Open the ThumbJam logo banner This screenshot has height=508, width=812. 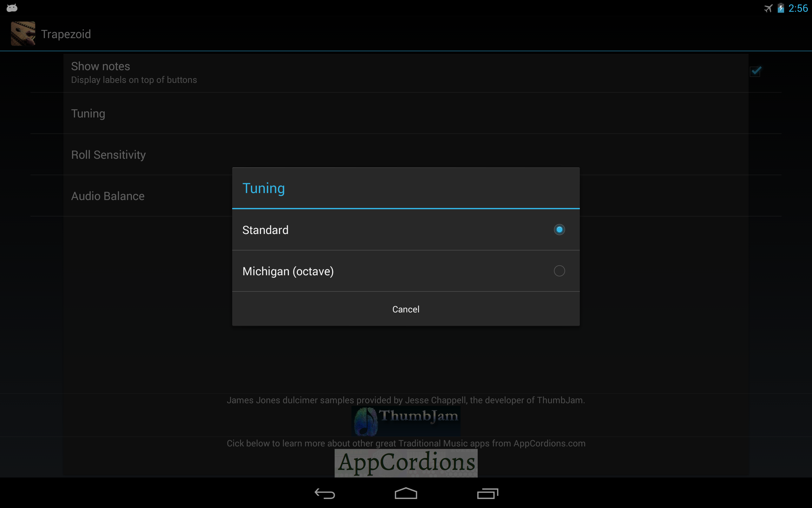[x=406, y=421]
